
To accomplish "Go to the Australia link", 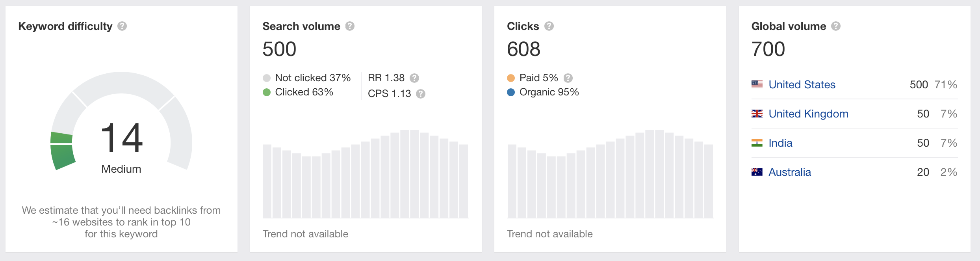I will [790, 172].
